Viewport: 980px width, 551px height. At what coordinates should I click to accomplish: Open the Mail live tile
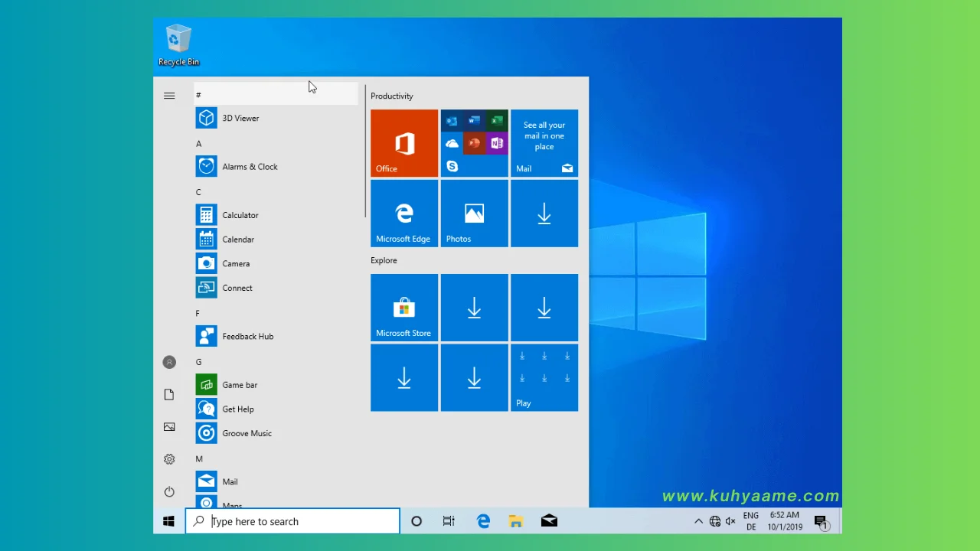(544, 143)
